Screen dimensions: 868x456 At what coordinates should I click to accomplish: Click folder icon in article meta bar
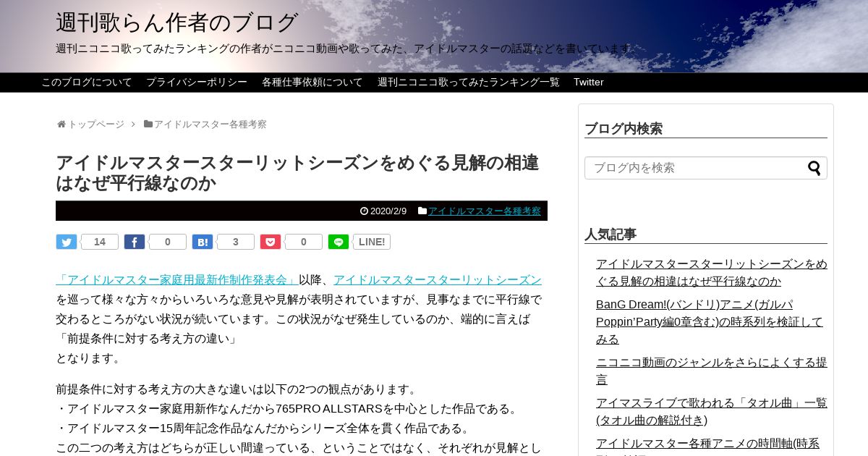point(422,211)
